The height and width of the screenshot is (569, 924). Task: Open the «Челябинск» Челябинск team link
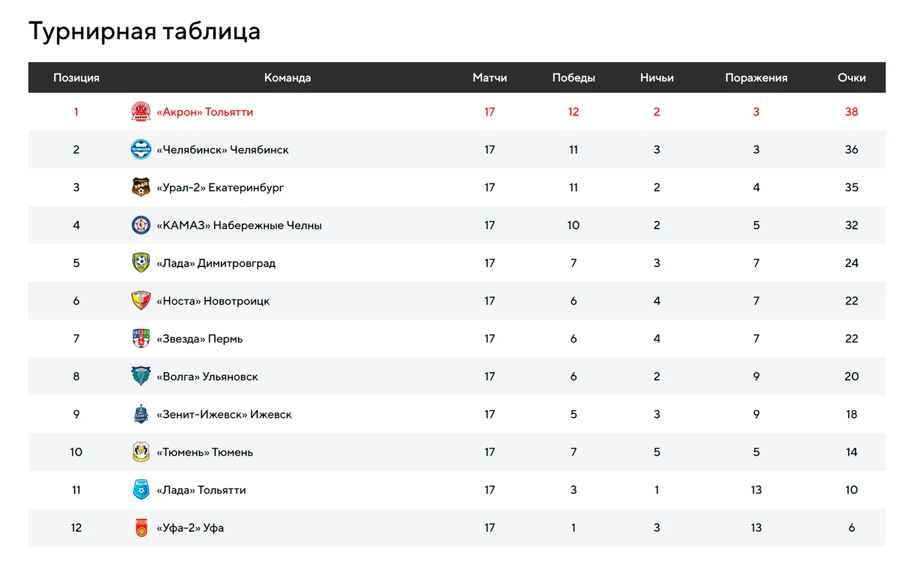pos(223,150)
